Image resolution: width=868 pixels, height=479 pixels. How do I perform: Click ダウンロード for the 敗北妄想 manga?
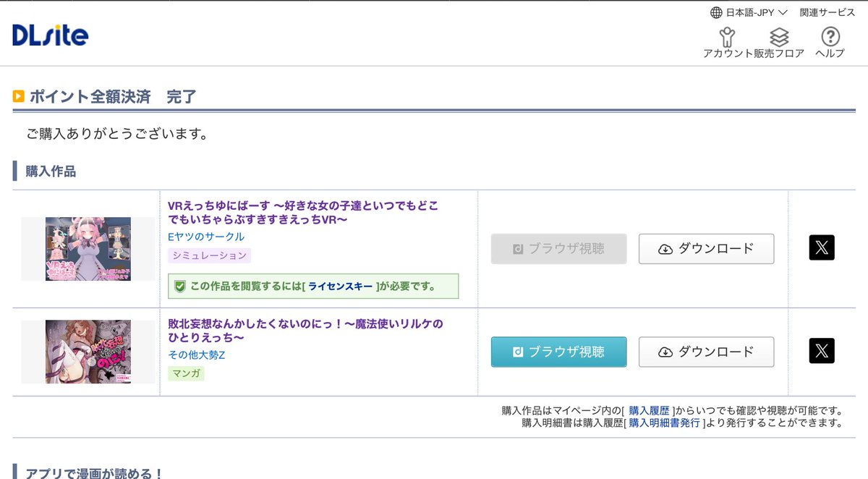[x=706, y=352]
